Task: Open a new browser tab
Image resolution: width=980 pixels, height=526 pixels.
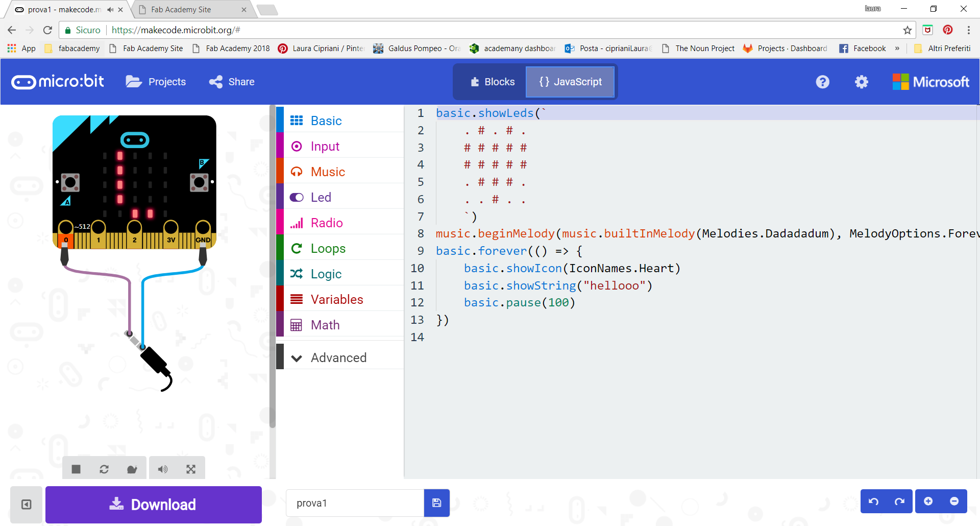Action: (x=267, y=10)
